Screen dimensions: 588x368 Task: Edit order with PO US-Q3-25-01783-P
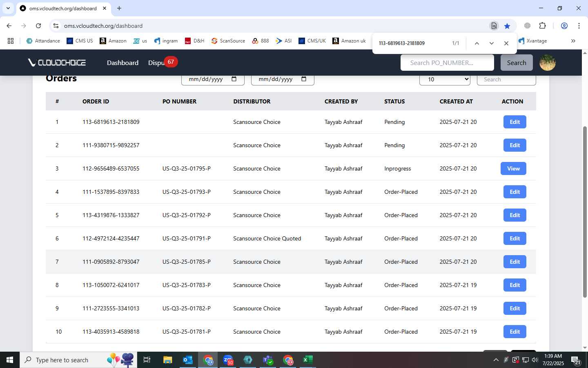pos(514,285)
